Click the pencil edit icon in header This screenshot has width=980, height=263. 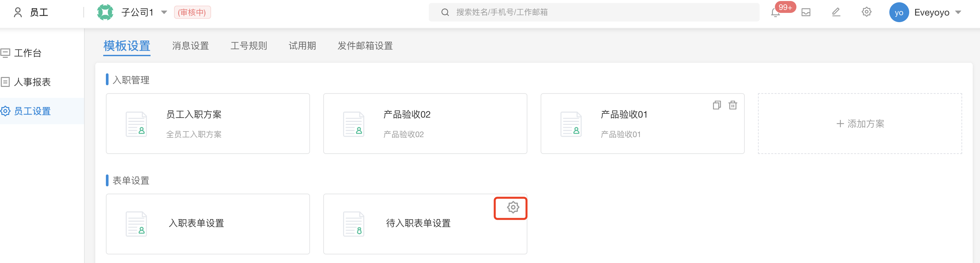coord(836,12)
